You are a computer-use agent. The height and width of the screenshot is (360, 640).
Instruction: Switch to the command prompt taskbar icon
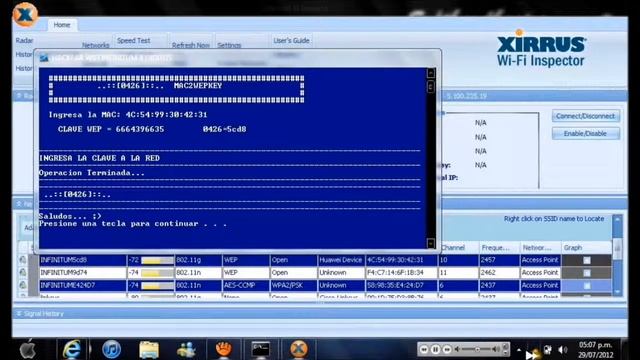pos(260,350)
